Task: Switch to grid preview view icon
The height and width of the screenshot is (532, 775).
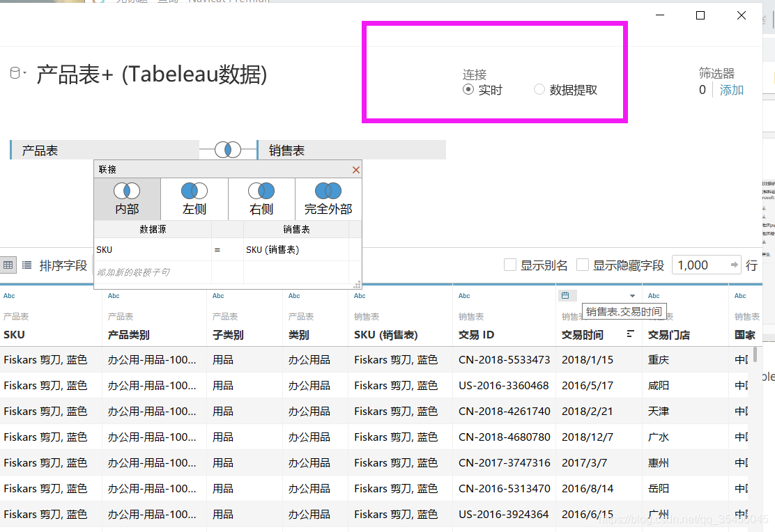Action: tap(8, 265)
